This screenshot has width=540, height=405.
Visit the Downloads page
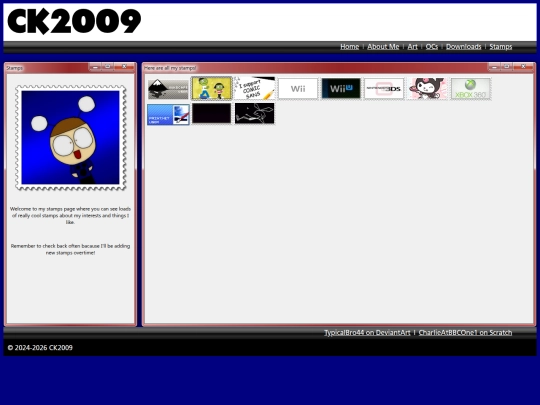coord(464,46)
